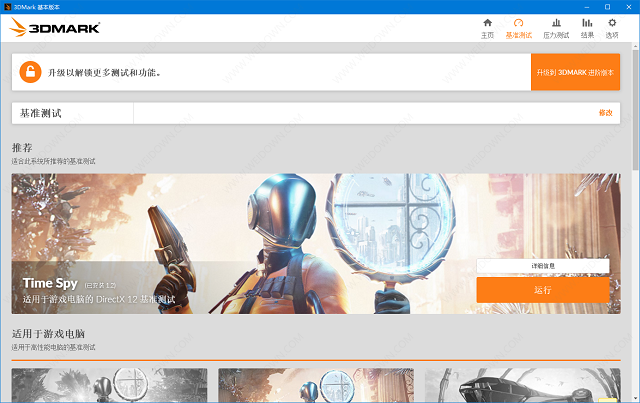Image resolution: width=640 pixels, height=403 pixels.
Task: Click the 推荐 heading
Action: [x=22, y=147]
